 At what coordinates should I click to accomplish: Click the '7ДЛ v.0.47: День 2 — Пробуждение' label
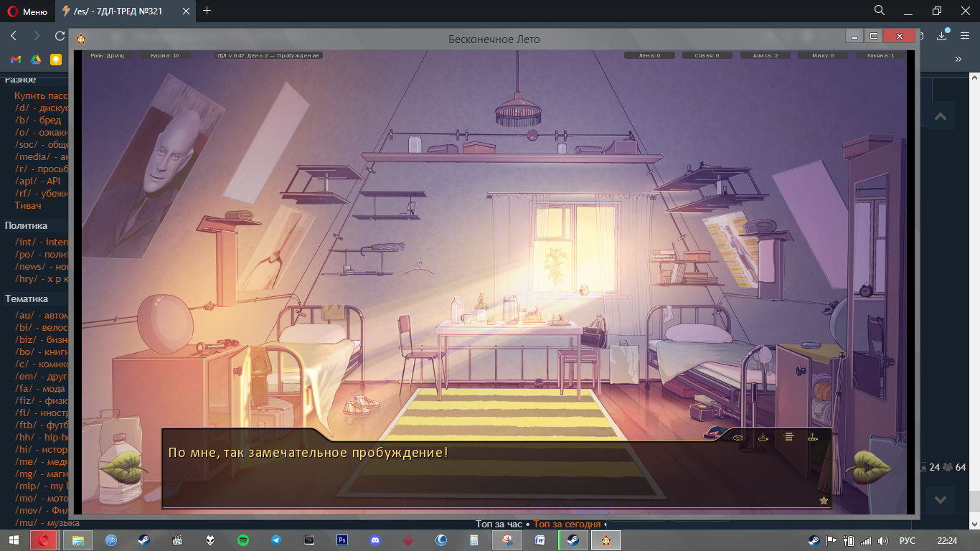point(268,55)
